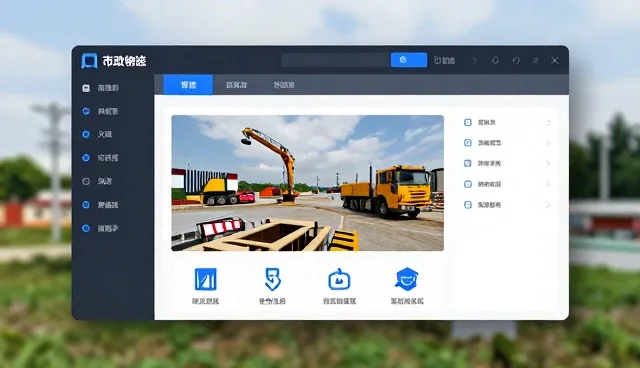Click the hexagon-shaped icon in the title bar
Screen dimensions: 640x368
pyautogui.click(x=495, y=60)
